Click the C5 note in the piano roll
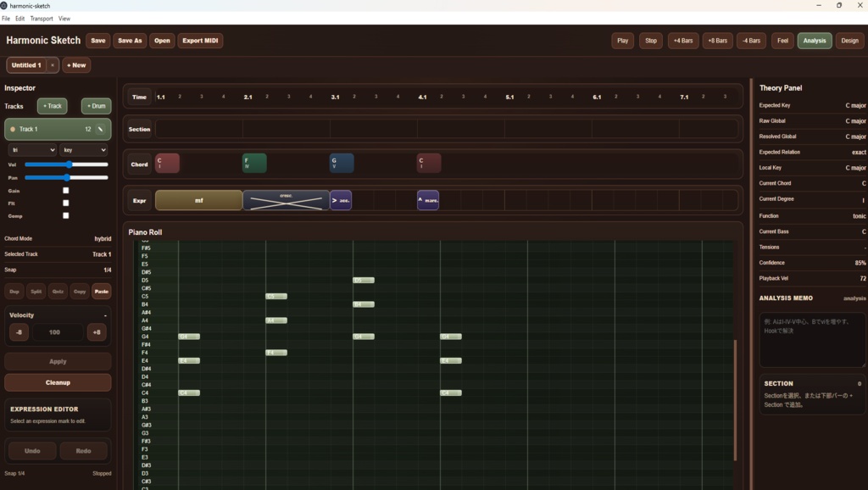This screenshot has height=490, width=868. point(276,296)
